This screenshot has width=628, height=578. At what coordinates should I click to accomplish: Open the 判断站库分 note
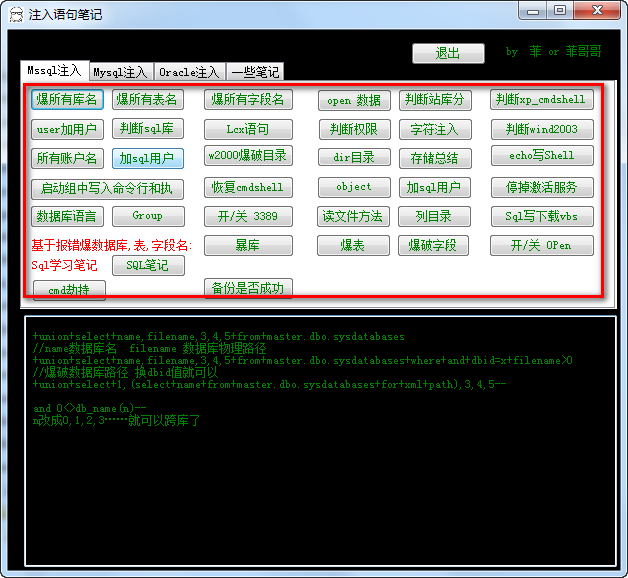[x=435, y=100]
